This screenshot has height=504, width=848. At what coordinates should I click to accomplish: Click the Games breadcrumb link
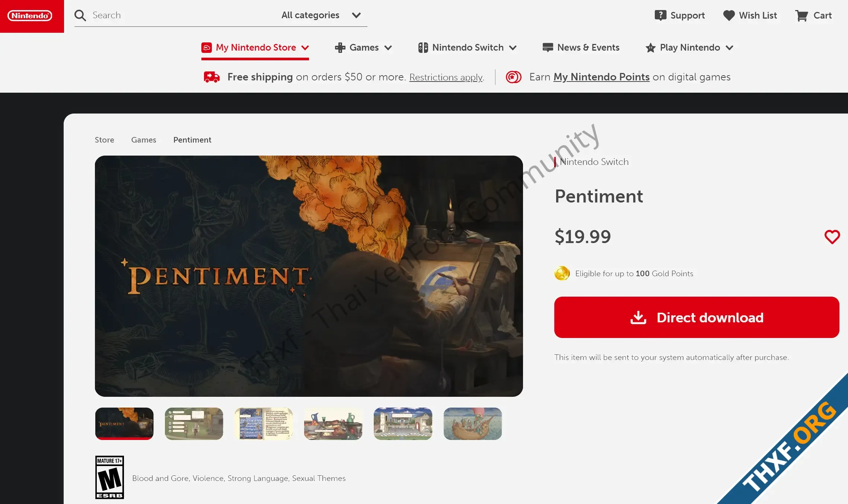tap(144, 140)
